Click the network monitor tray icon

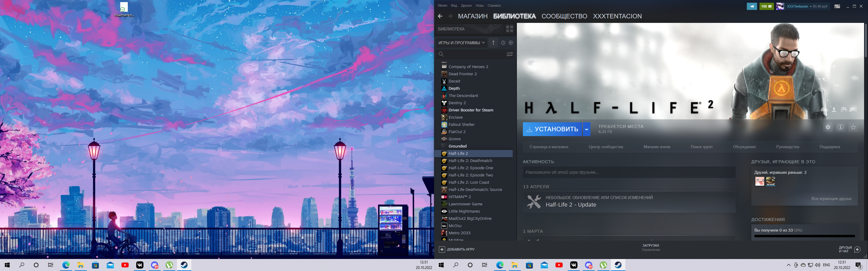coord(810,265)
